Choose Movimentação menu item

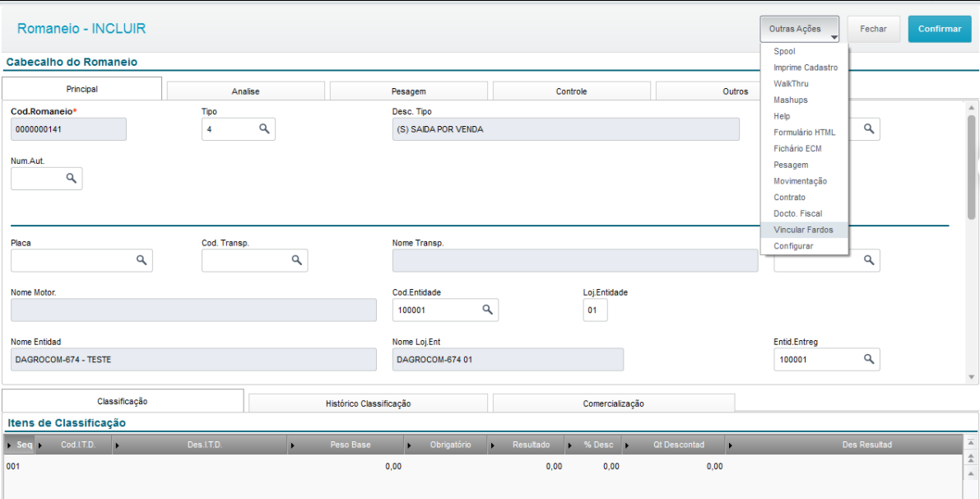tap(804, 181)
